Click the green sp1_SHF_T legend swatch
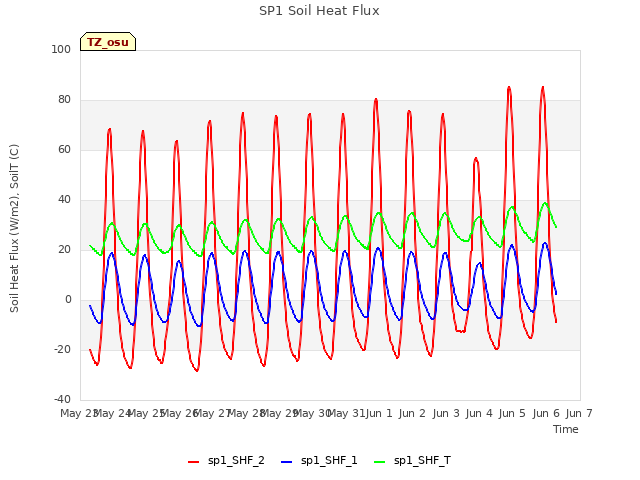The height and width of the screenshot is (480, 640). point(380,462)
